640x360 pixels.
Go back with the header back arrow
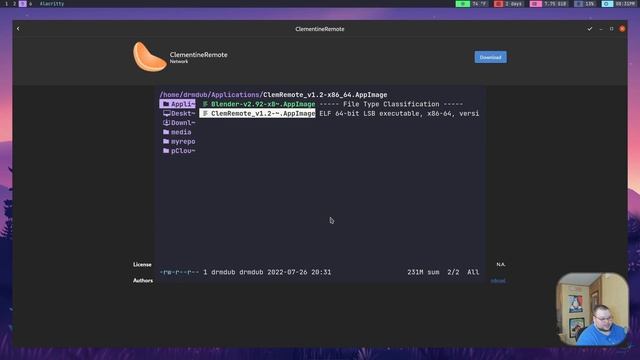click(18, 29)
